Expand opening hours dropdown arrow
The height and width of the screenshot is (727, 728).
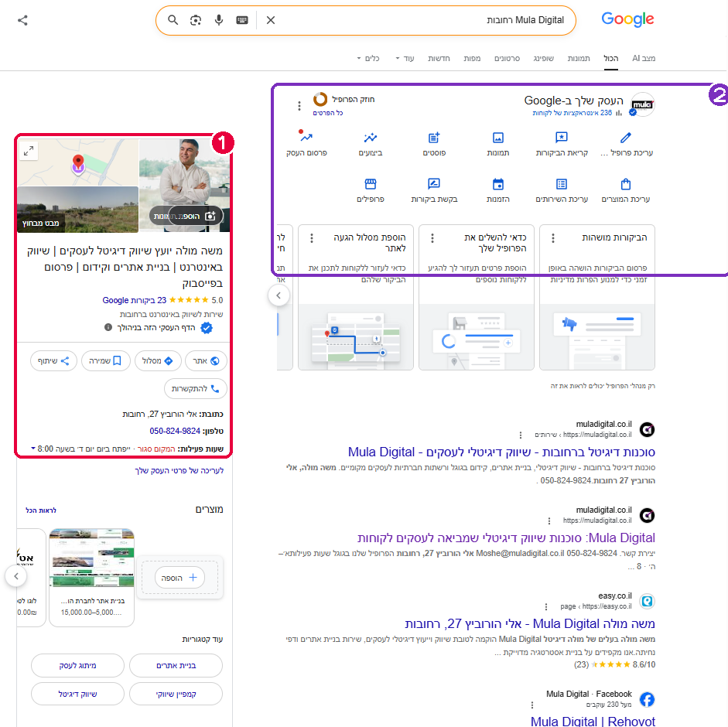[33, 449]
